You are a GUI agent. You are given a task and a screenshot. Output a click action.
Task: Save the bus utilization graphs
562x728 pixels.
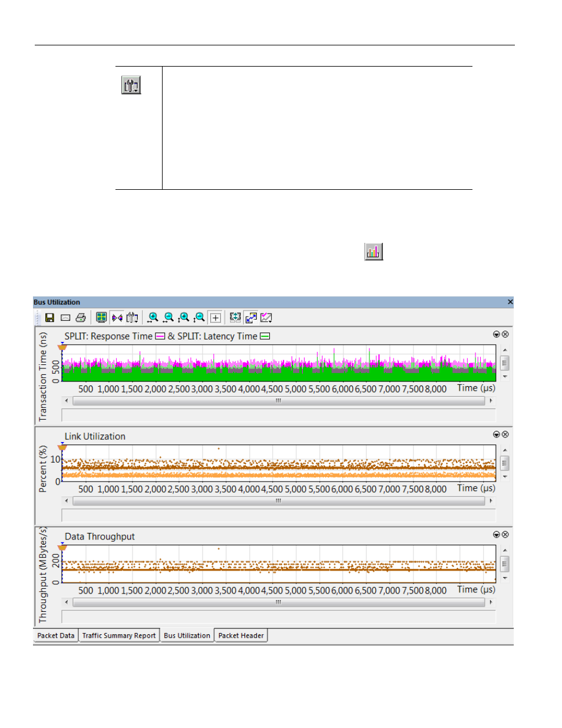(50, 318)
